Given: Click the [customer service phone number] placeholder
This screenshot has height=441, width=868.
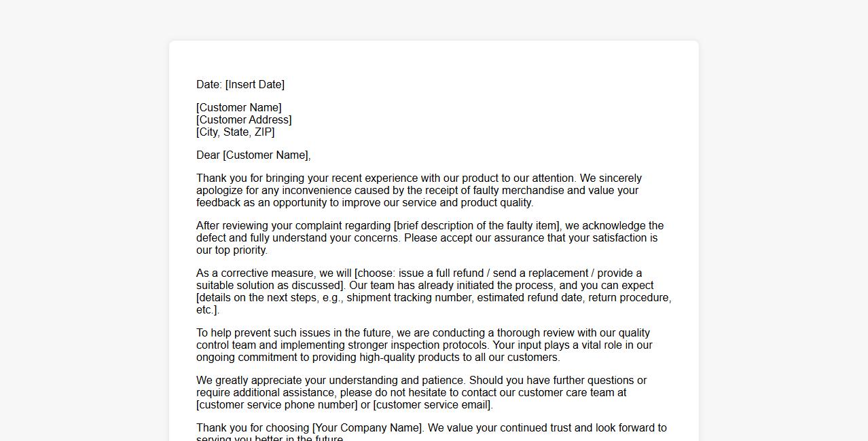Looking at the screenshot, I should coord(276,405).
